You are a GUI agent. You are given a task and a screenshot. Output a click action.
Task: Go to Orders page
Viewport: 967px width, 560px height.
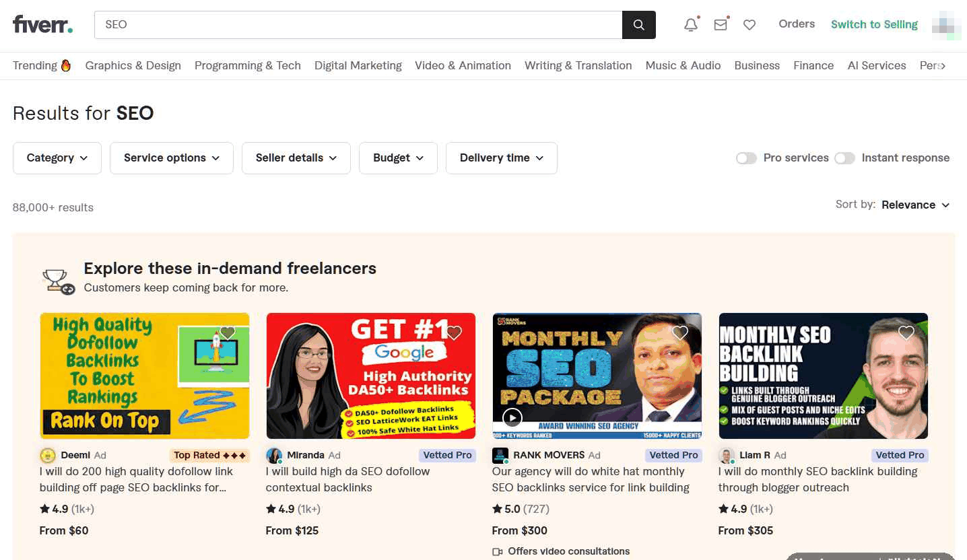[797, 24]
